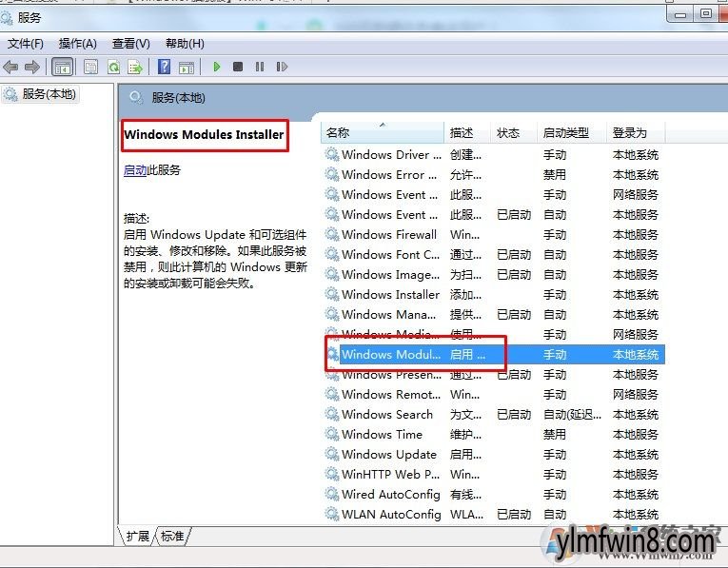Click the Windows Modules Installer heading
This screenshot has height=568, width=728.
[x=204, y=134]
